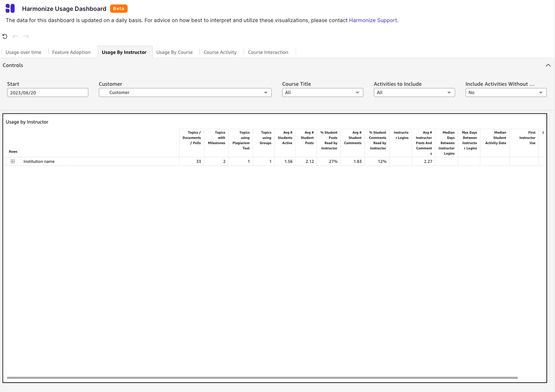The image size is (555, 392).
Task: Click the Harmonize Usage Dashboard title
Action: click(64, 9)
